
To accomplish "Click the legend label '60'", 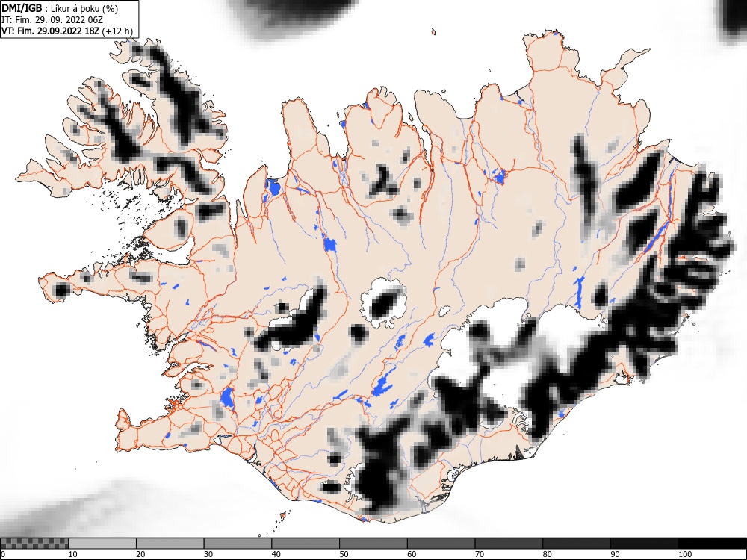I will [x=412, y=554].
